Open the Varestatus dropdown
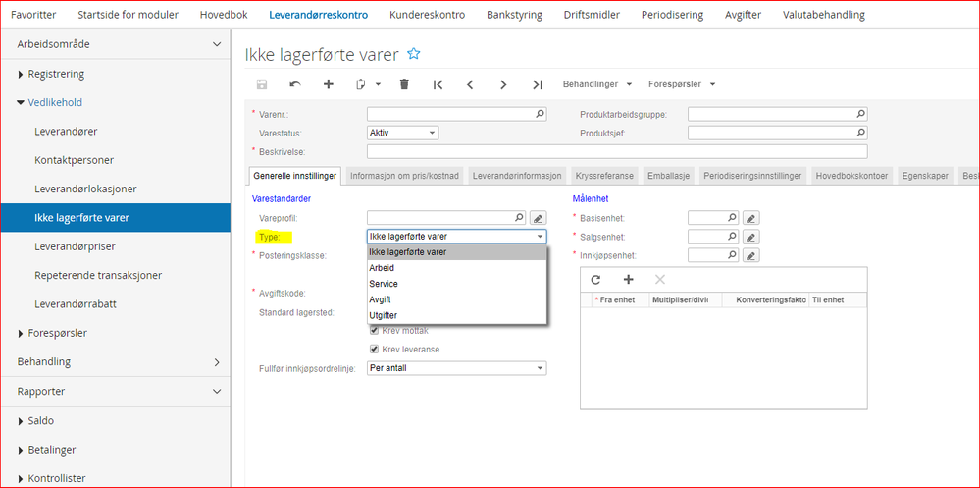 tap(402, 133)
